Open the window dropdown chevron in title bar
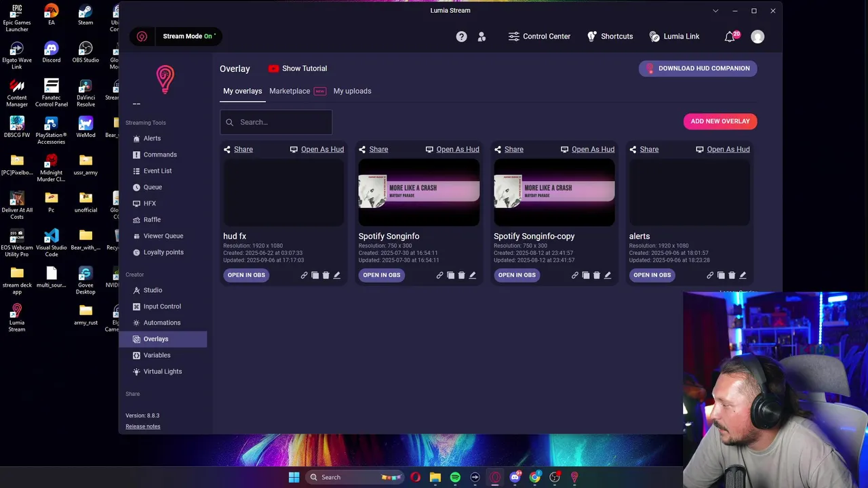This screenshot has height=488, width=868. point(715,11)
